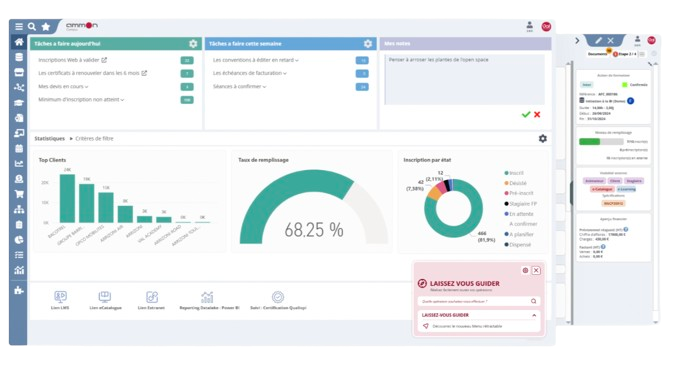Open Suivi Certification Qualiopi shortcut
The height and width of the screenshot is (371, 673).
tap(278, 300)
